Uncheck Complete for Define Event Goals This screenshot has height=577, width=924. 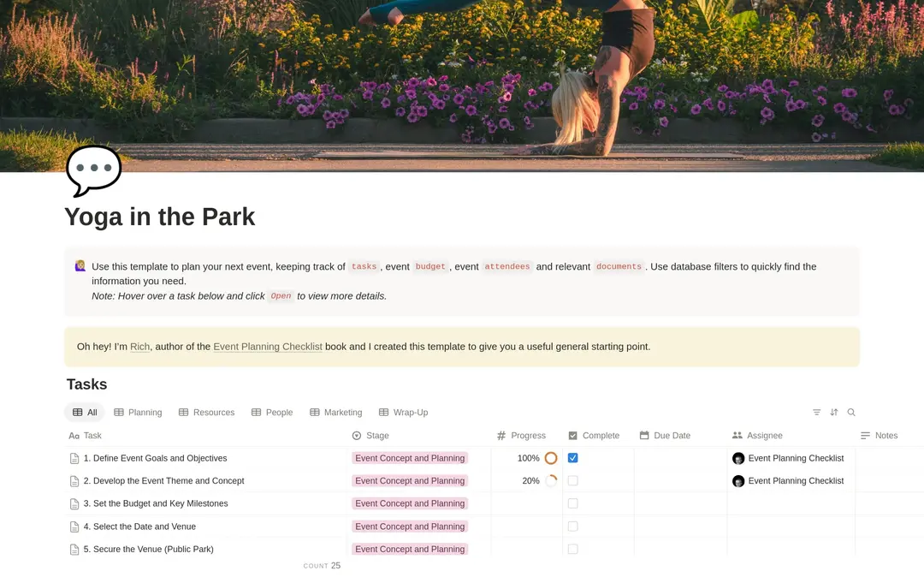click(572, 458)
